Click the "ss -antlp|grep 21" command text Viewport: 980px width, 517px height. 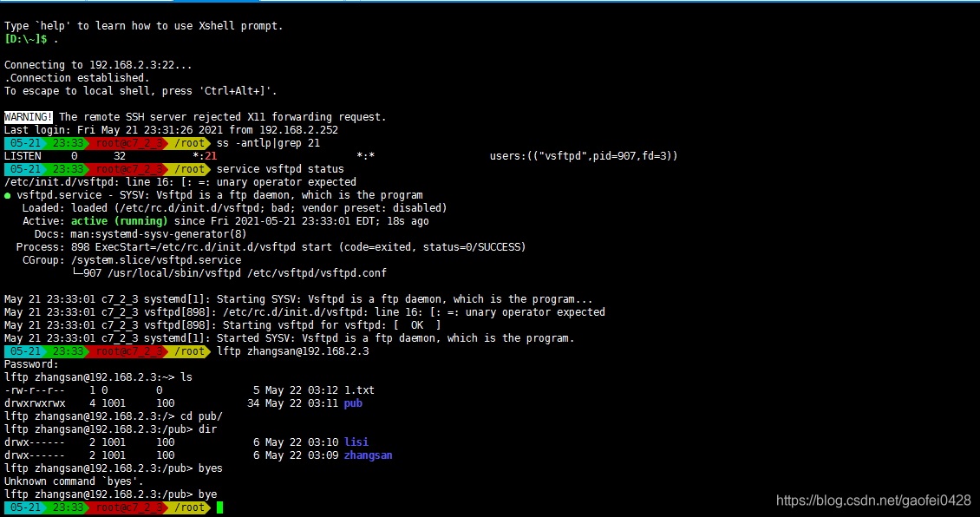[x=268, y=143]
